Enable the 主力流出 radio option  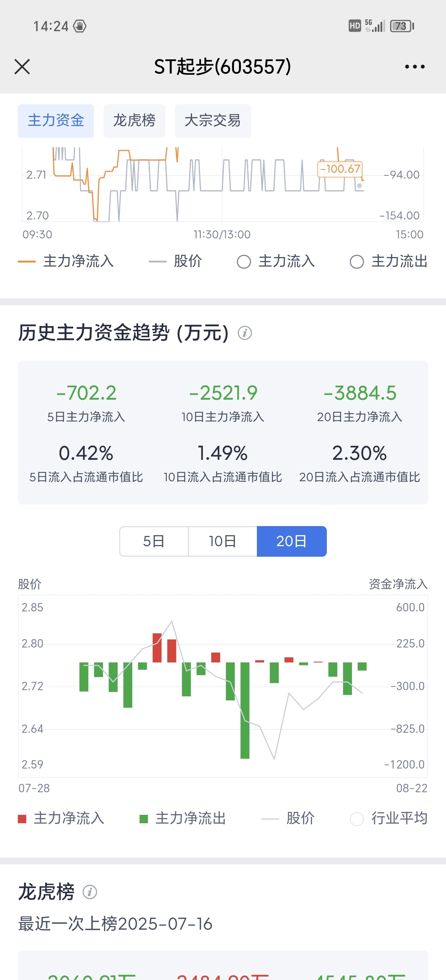point(388,261)
